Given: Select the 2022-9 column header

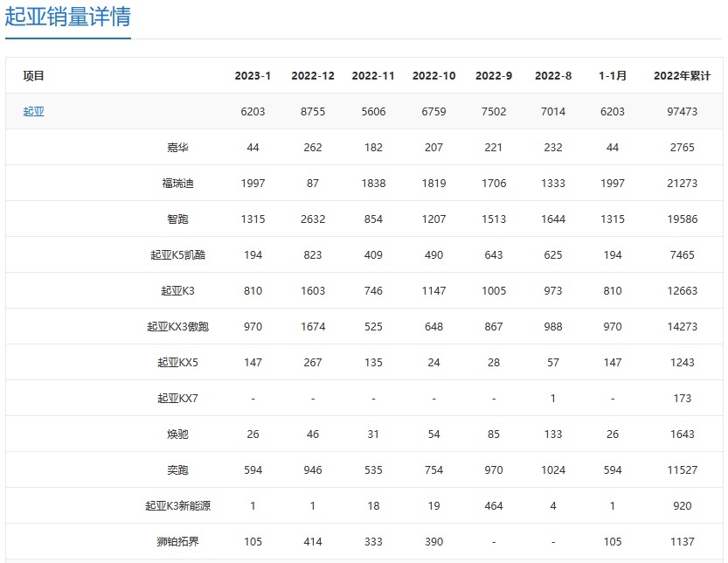Looking at the screenshot, I should (494, 76).
